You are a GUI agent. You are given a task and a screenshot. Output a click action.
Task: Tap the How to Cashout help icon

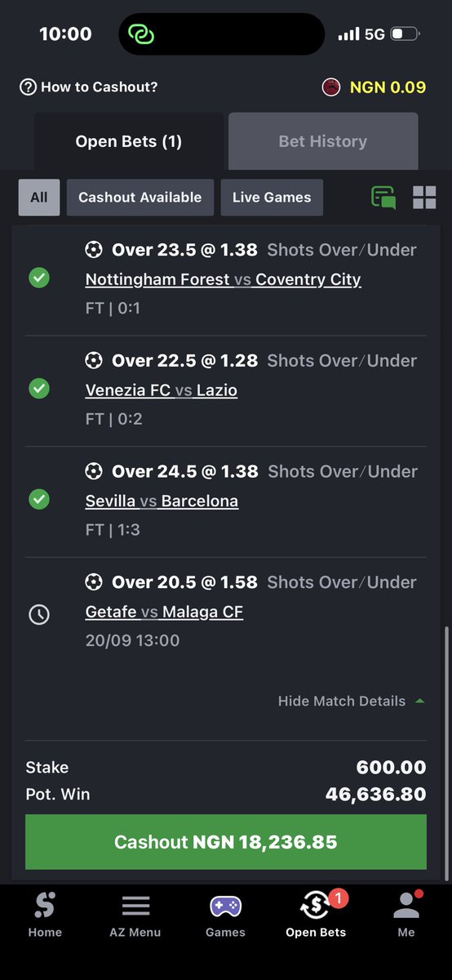point(28,87)
